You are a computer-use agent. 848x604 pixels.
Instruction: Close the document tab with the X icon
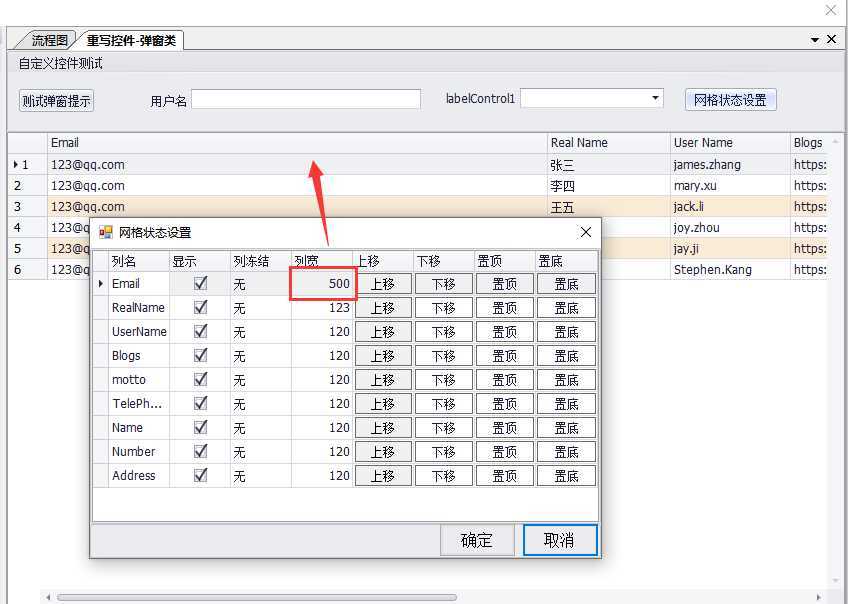[832, 39]
